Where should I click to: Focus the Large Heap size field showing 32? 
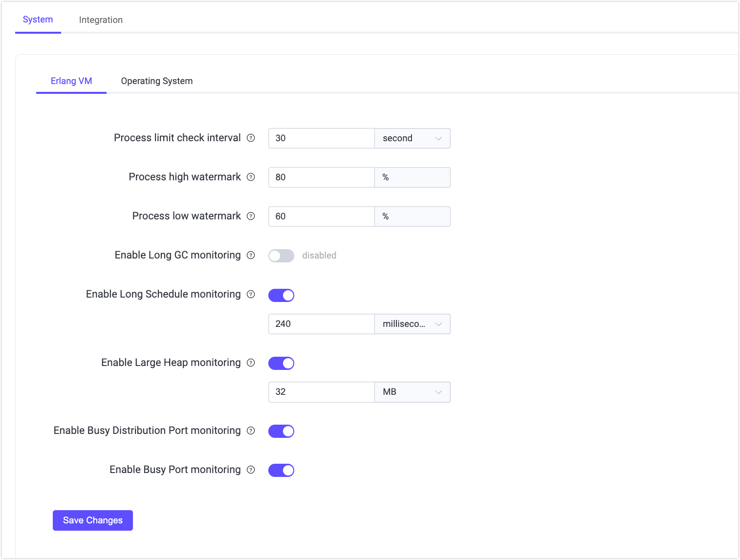[x=321, y=392]
